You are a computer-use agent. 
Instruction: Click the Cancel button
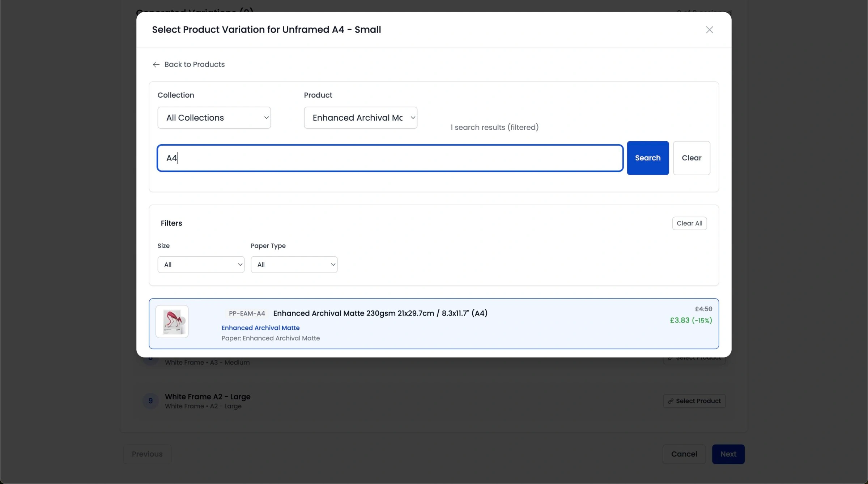coord(684,454)
